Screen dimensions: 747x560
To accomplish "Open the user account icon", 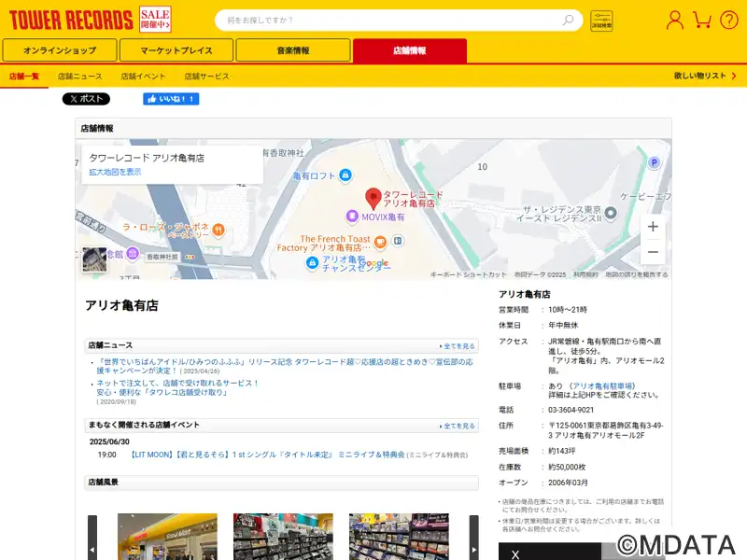I will 674,20.
